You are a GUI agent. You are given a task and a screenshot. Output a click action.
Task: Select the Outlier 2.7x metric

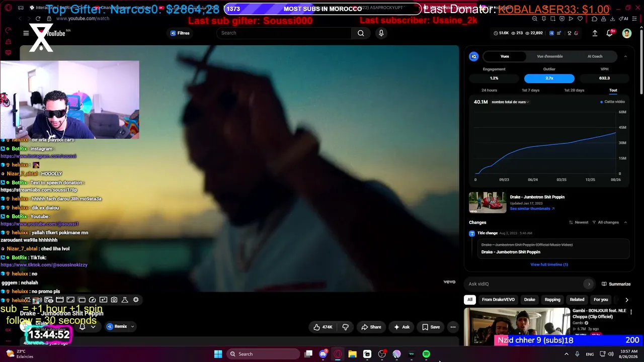pyautogui.click(x=549, y=78)
